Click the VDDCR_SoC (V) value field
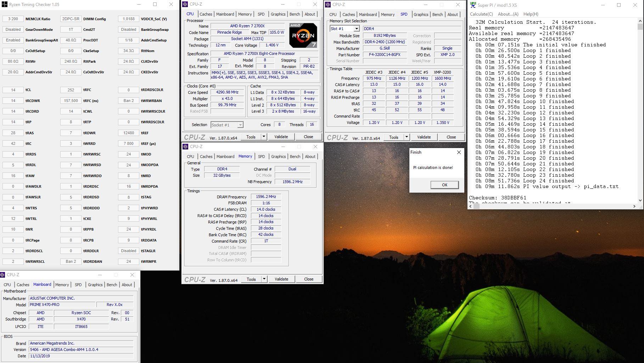This screenshot has width=644, height=363. coord(129,19)
